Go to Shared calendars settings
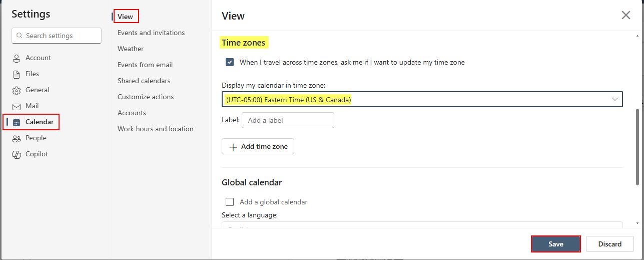This screenshot has width=644, height=260. 144,81
